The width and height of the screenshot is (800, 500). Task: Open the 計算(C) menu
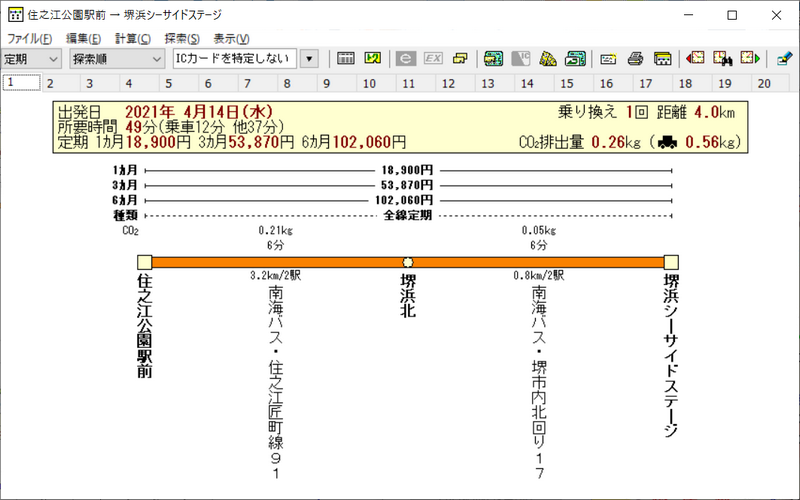pyautogui.click(x=133, y=38)
